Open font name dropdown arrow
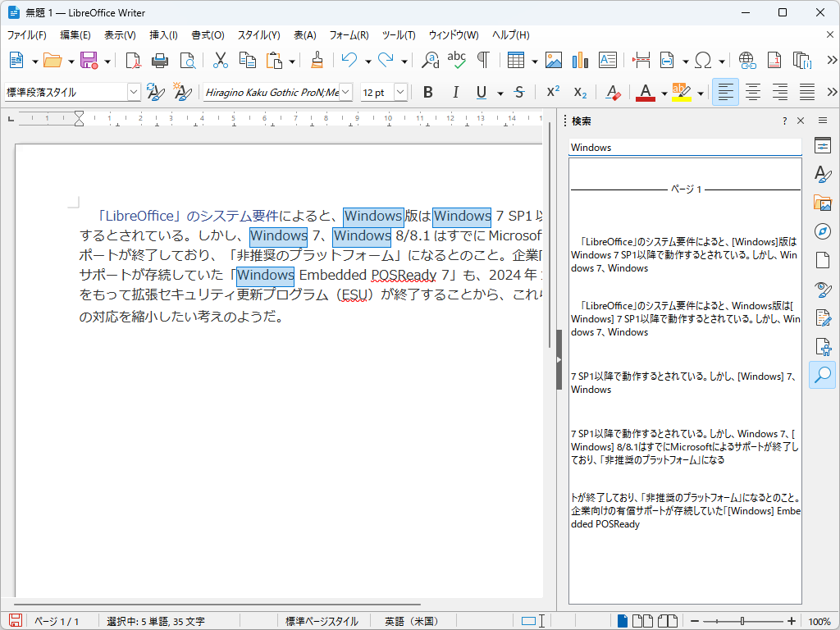Screen dimensions: 840x630 tap(346, 92)
